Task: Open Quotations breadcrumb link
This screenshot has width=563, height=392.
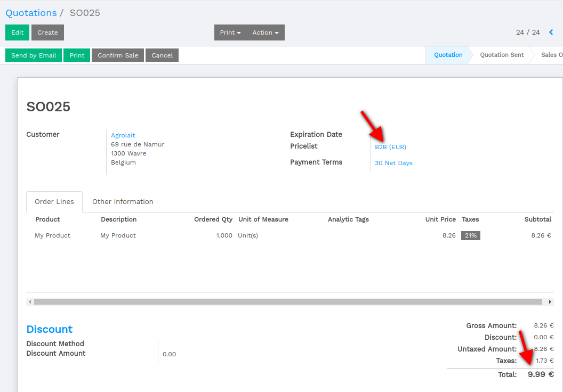Action: point(31,13)
